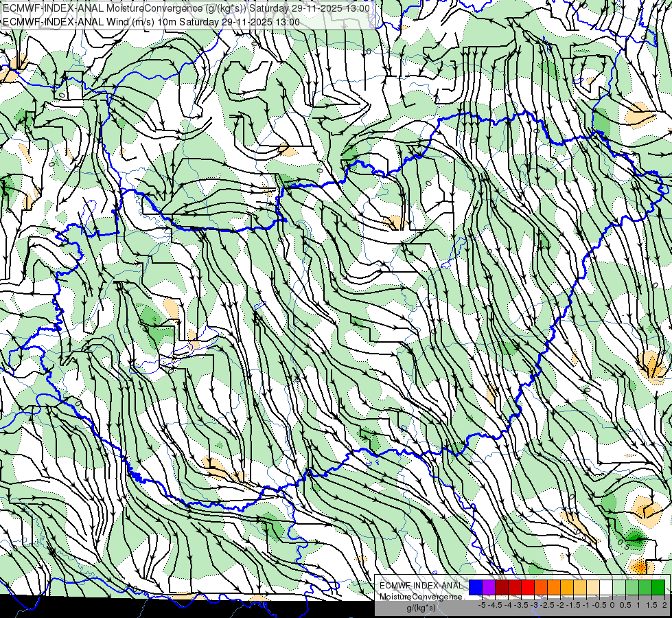Click the darkest green legend swatch
The height and width of the screenshot is (618, 672).
click(658, 587)
